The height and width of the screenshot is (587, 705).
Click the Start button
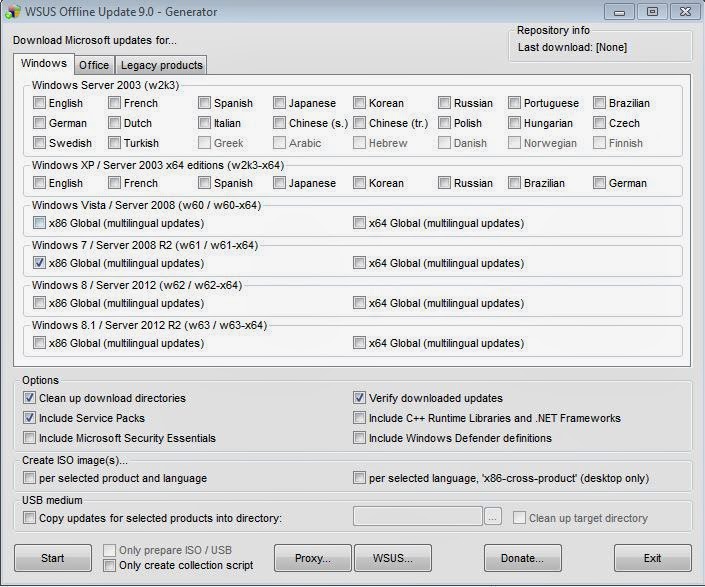[53, 558]
